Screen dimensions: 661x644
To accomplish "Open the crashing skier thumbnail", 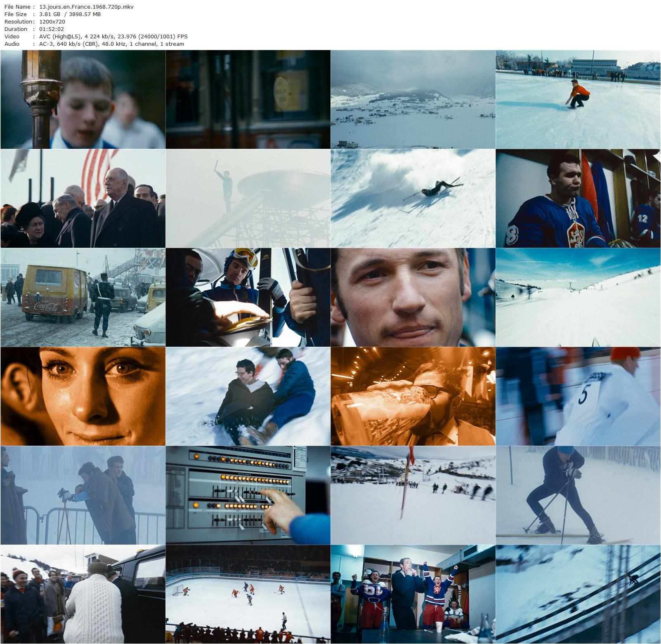I will tap(413, 198).
